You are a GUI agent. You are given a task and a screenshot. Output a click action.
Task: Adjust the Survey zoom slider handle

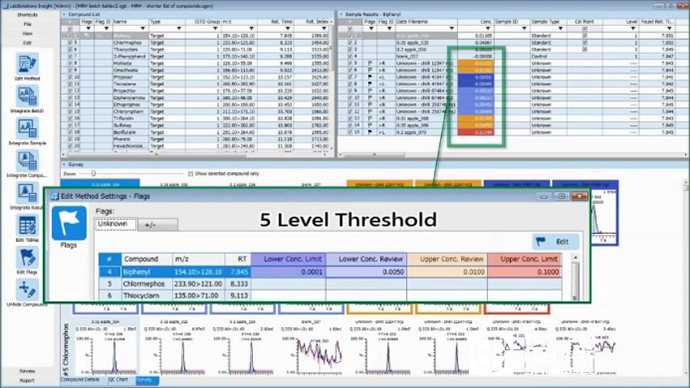pos(93,174)
